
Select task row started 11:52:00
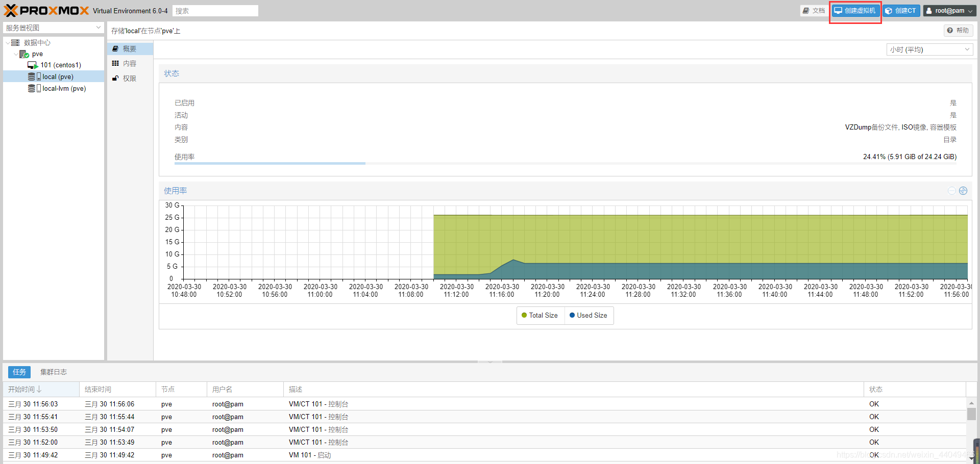(x=485, y=443)
